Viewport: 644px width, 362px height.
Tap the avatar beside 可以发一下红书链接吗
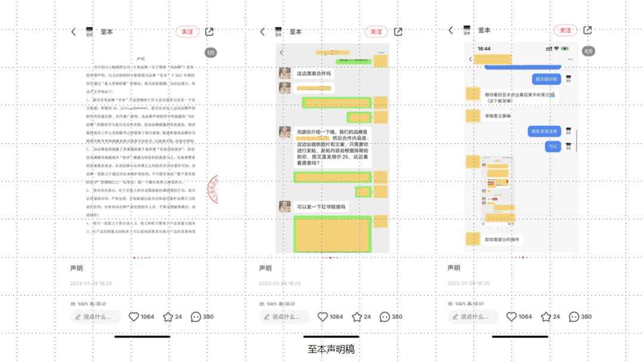(x=285, y=207)
